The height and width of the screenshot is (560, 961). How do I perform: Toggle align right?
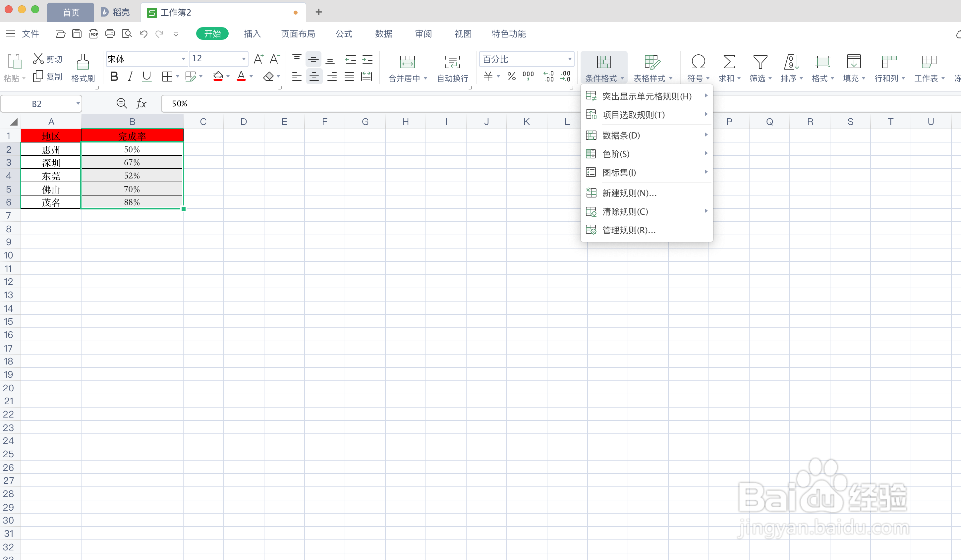[332, 77]
